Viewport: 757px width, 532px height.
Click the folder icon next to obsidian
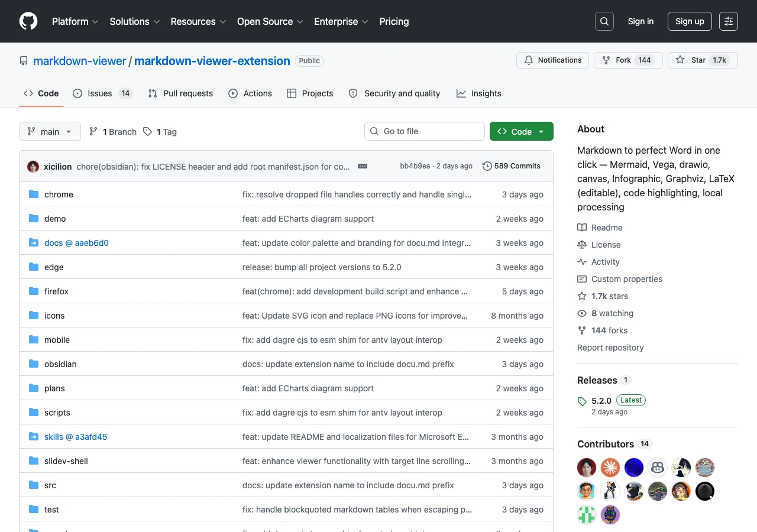(x=34, y=364)
